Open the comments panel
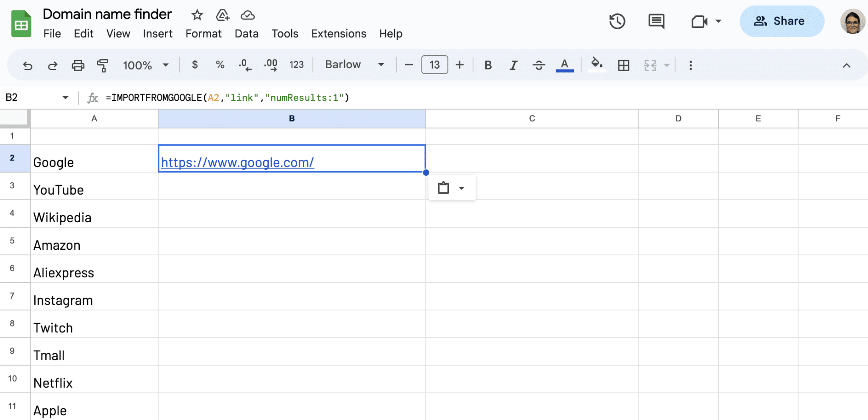Image resolution: width=868 pixels, height=420 pixels. click(656, 21)
